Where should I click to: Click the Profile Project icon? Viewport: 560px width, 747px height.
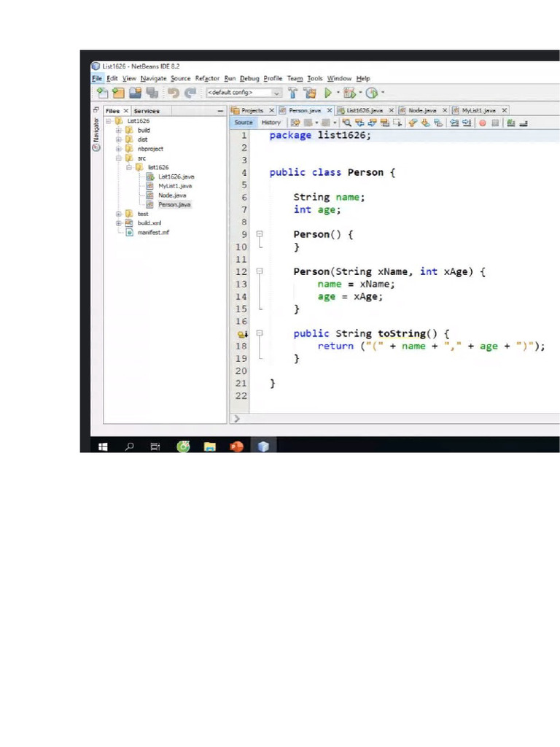point(372,93)
